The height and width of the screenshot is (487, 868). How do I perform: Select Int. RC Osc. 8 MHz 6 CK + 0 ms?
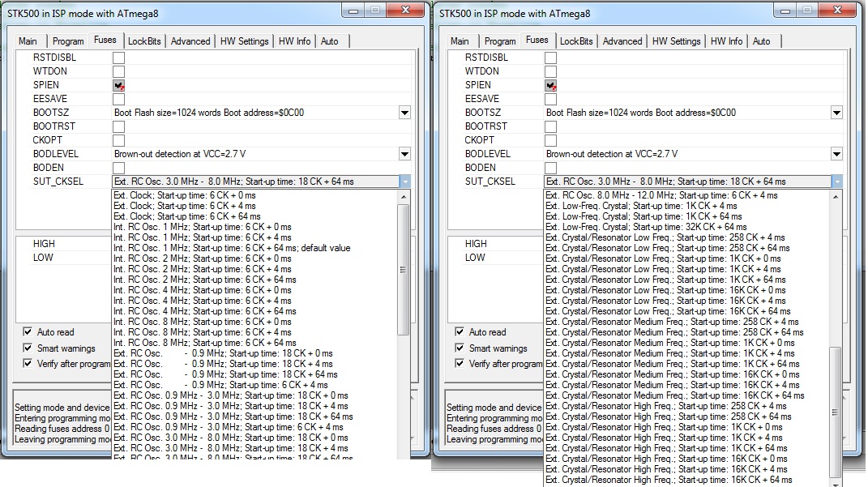pos(202,322)
